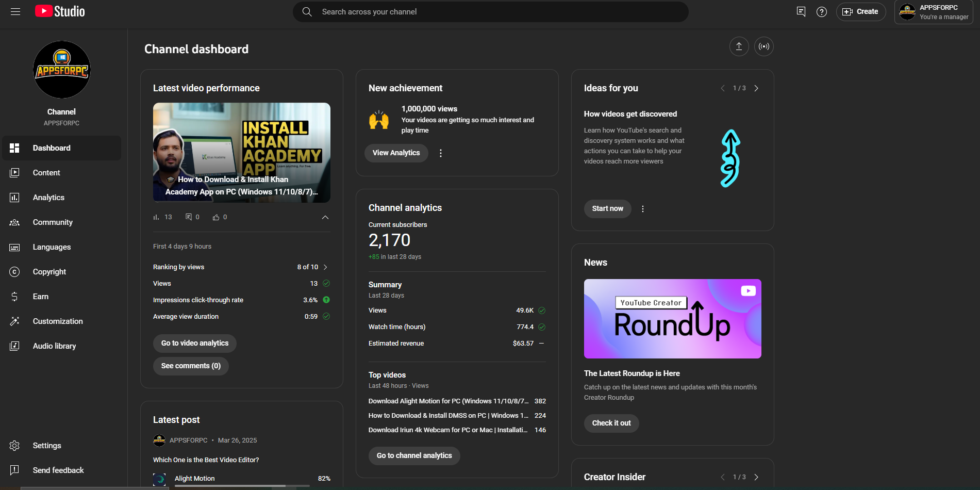Click the YouTube Studio logo
The image size is (980, 490).
pyautogui.click(x=60, y=11)
